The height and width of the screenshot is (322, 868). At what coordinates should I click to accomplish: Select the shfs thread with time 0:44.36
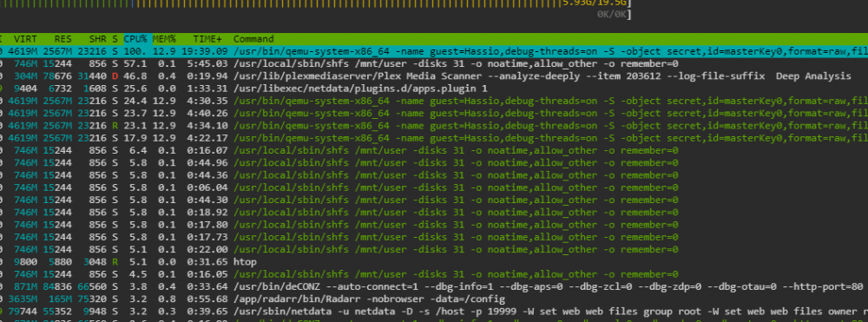[434, 174]
